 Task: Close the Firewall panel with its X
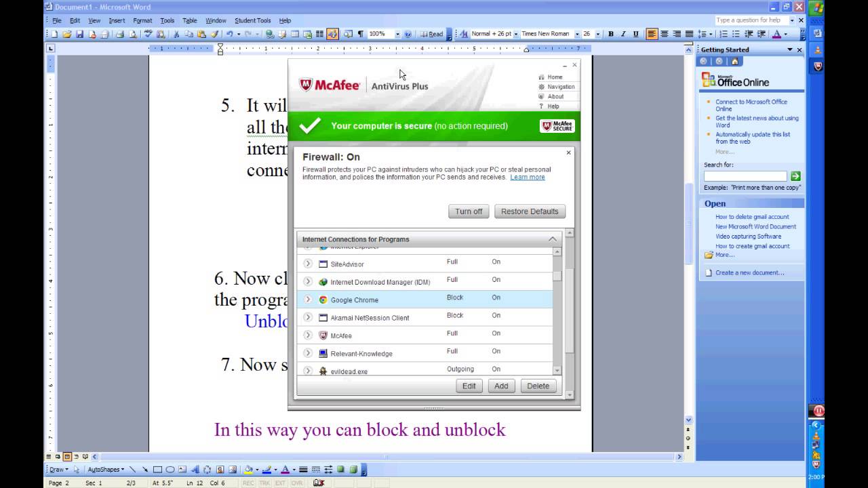568,152
